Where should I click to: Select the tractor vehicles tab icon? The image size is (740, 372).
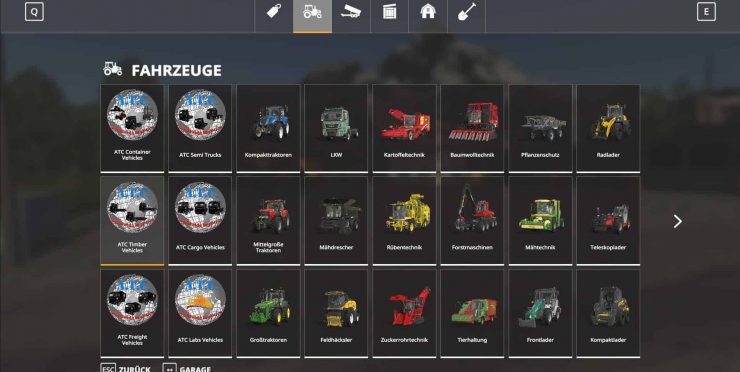[x=312, y=11]
